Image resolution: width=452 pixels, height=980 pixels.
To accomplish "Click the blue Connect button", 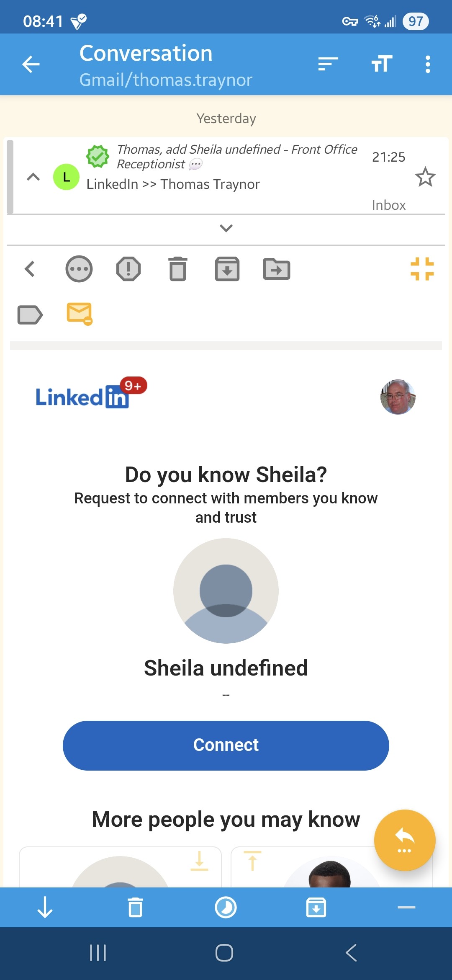I will 226,745.
